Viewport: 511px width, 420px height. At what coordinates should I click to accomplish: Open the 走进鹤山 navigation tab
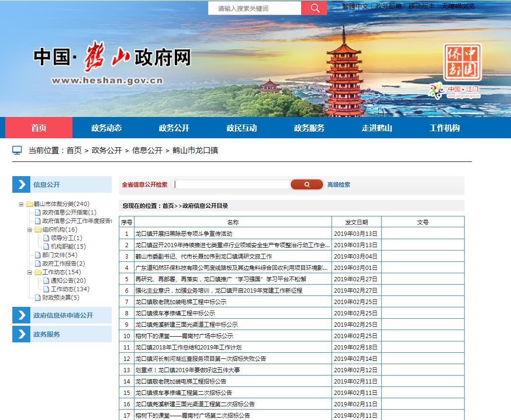tap(377, 128)
